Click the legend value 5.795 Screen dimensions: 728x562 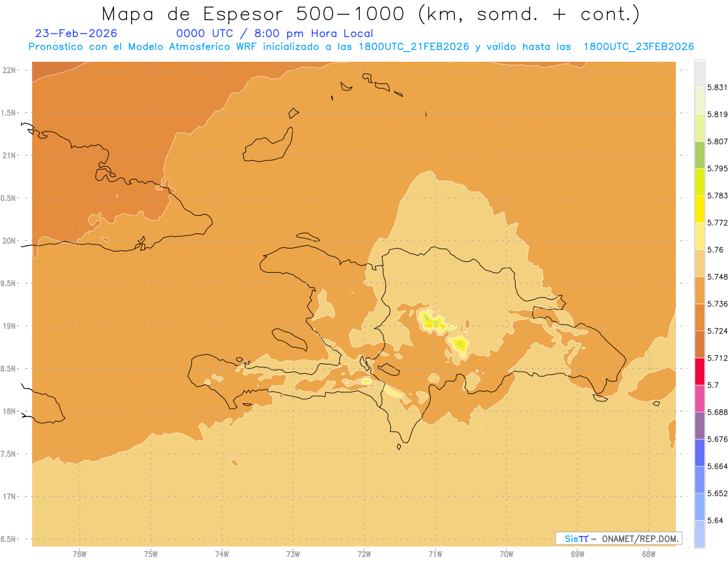coord(717,169)
